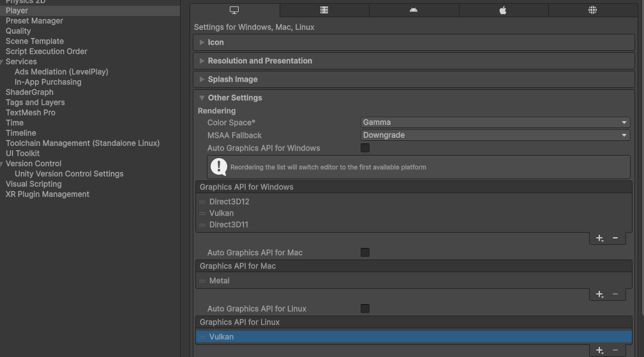Collapse the Other Settings section

[414, 98]
